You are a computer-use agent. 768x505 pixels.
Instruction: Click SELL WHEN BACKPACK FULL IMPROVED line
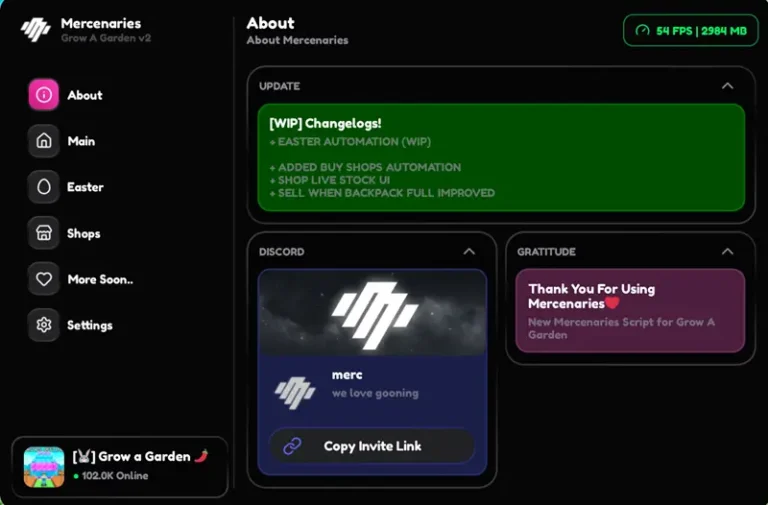(x=382, y=193)
